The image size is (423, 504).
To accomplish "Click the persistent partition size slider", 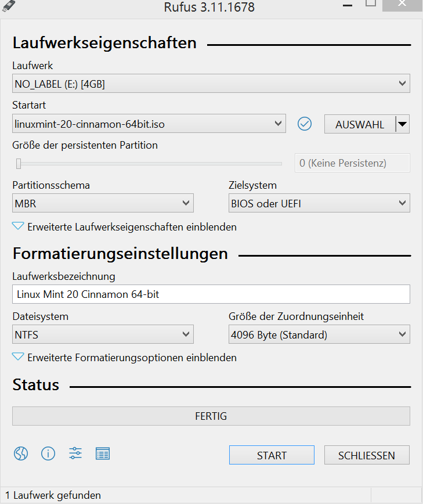I will coord(149,164).
